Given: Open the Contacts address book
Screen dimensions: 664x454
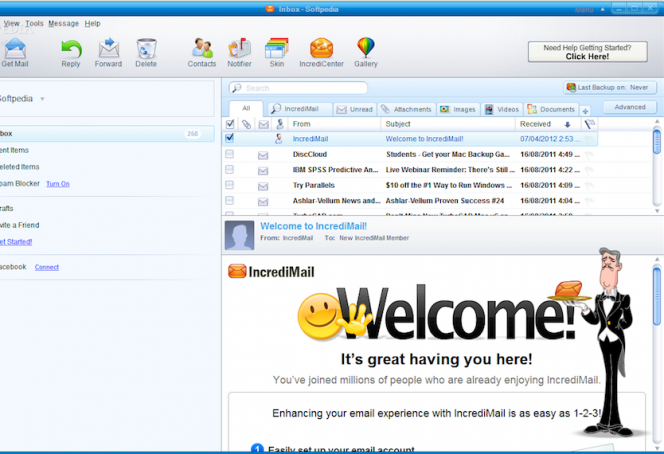Looking at the screenshot, I should click(202, 52).
